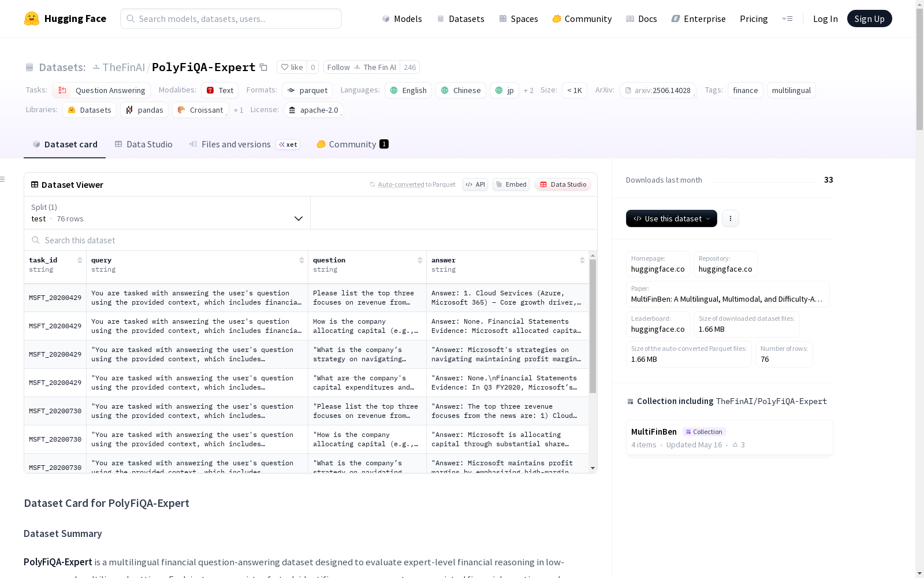Expand the Split test dropdown
The width and height of the screenshot is (924, 578).
point(167,213)
